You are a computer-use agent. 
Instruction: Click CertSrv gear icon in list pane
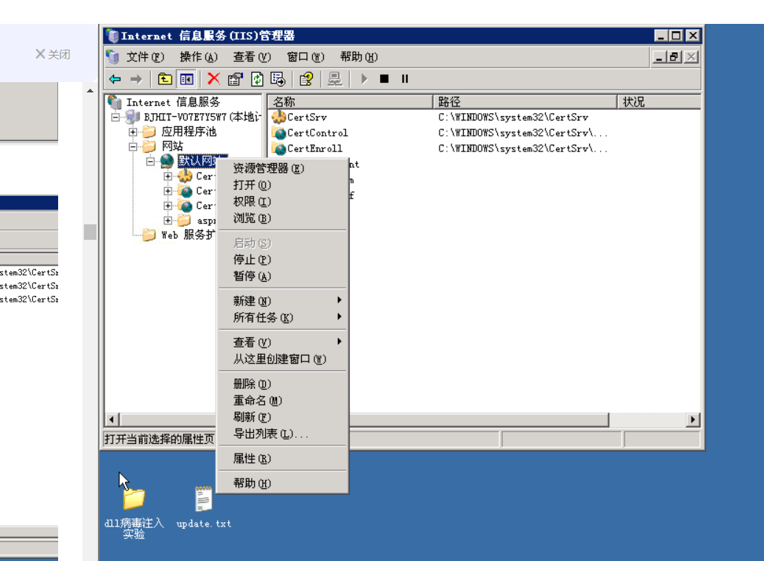279,117
